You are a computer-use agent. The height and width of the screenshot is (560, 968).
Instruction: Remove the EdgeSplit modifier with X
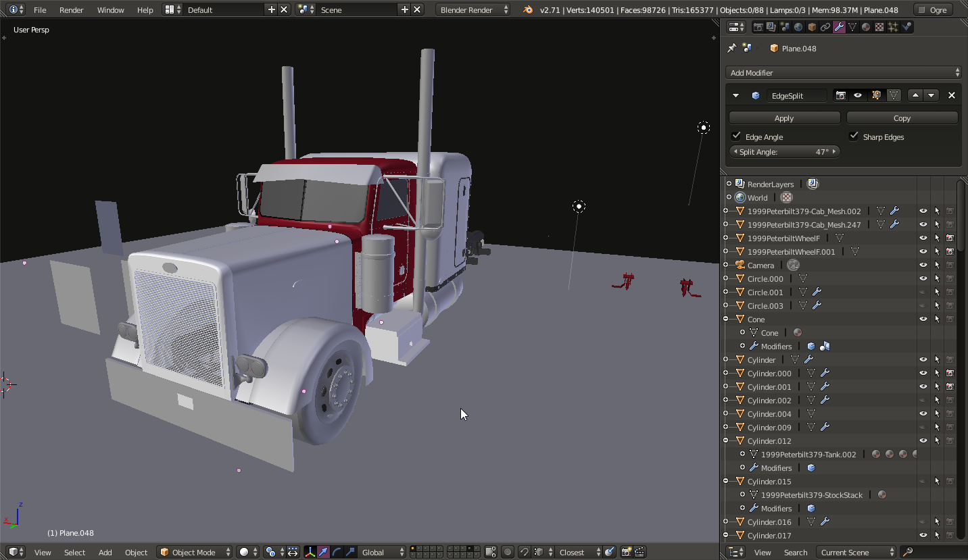click(951, 95)
